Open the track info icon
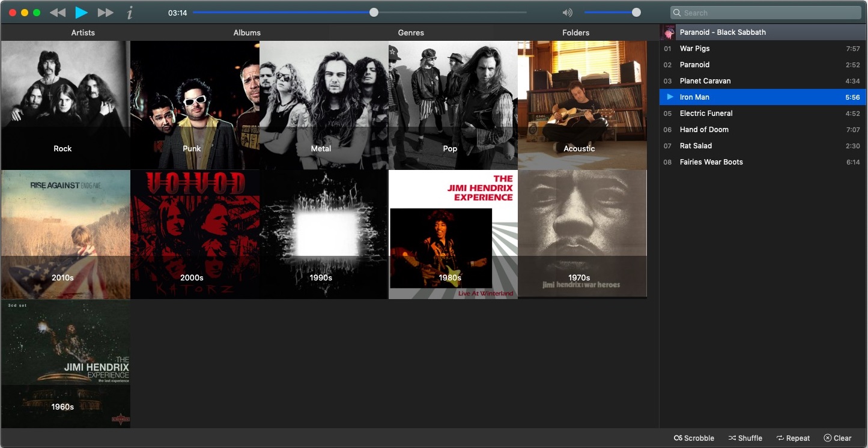Viewport: 868px width, 448px height. coord(130,13)
